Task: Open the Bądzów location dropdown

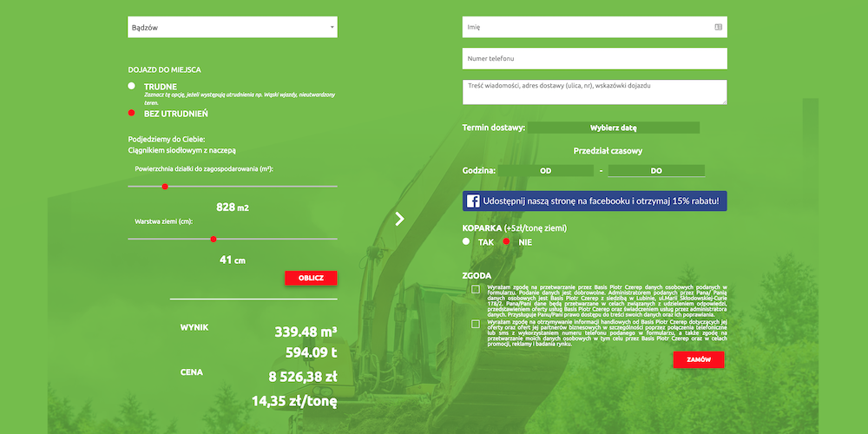Action: [x=232, y=27]
